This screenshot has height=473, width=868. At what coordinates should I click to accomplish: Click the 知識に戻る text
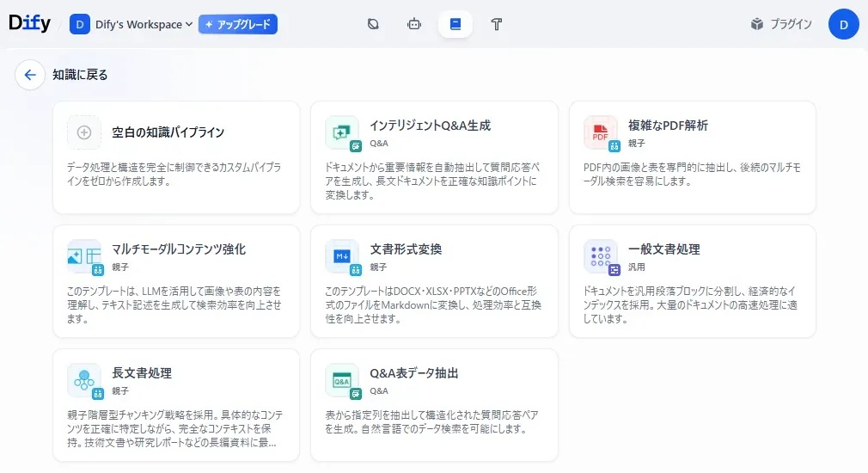[80, 75]
